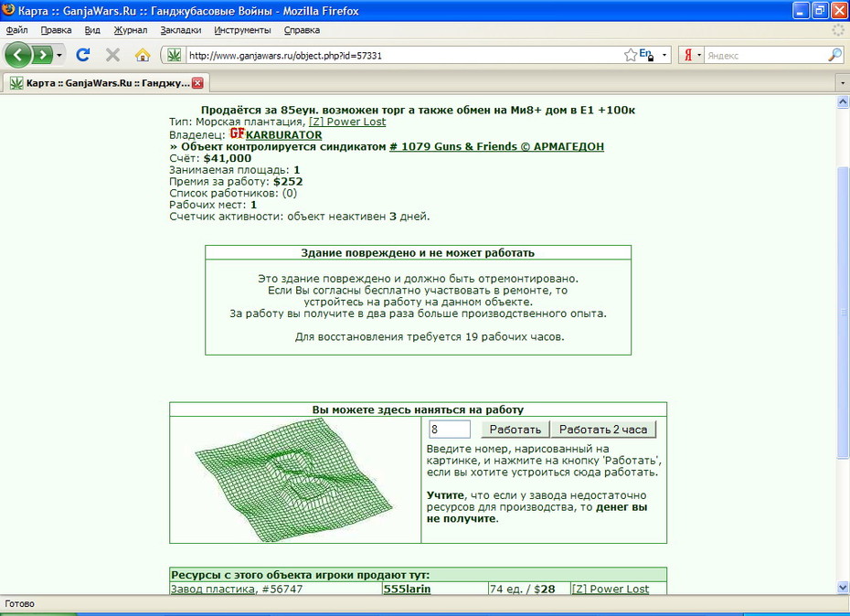This screenshot has width=850, height=616.
Task: Click the En language lock icon in address bar
Action: coord(646,54)
